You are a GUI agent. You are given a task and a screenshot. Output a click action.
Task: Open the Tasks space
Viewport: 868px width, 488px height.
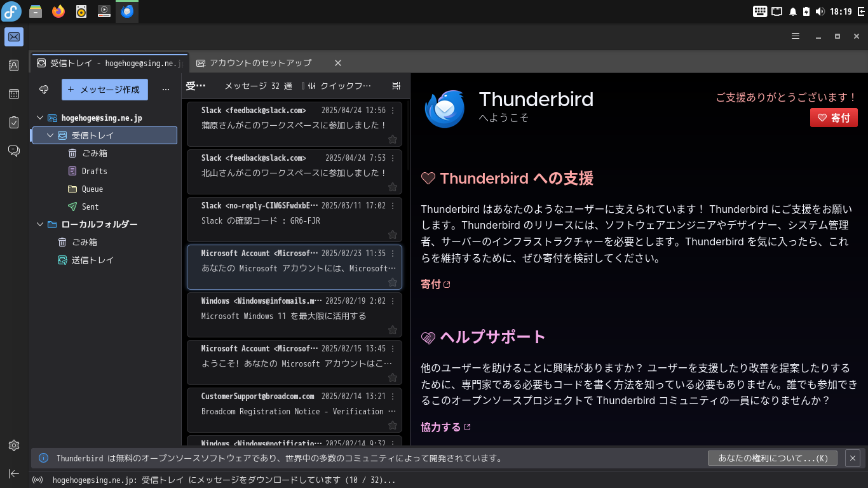(14, 123)
